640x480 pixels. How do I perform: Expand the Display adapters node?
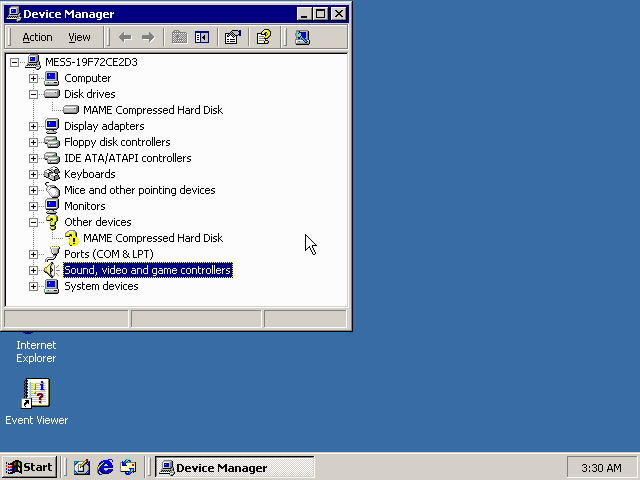click(x=33, y=126)
